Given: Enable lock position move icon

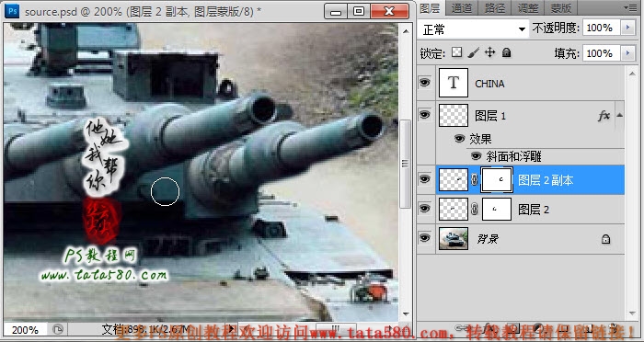Looking at the screenshot, I should (489, 52).
